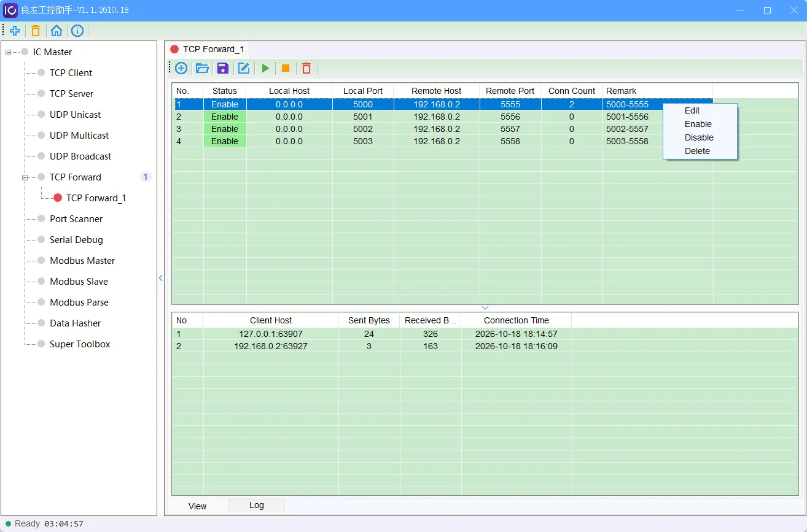Image resolution: width=807 pixels, height=532 pixels.
Task: Save the forward rules with the floppy icon
Action: click(223, 68)
